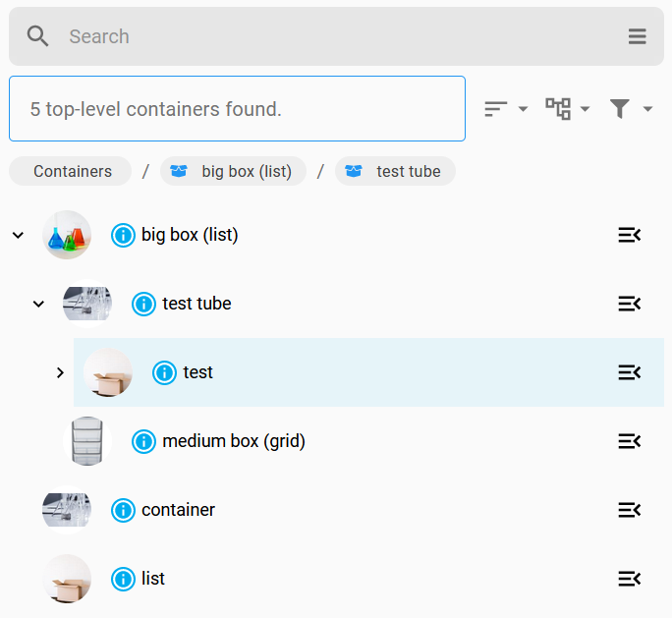Screen dimensions: 672x618
Task: Open the context menu for list row
Action: point(629,579)
